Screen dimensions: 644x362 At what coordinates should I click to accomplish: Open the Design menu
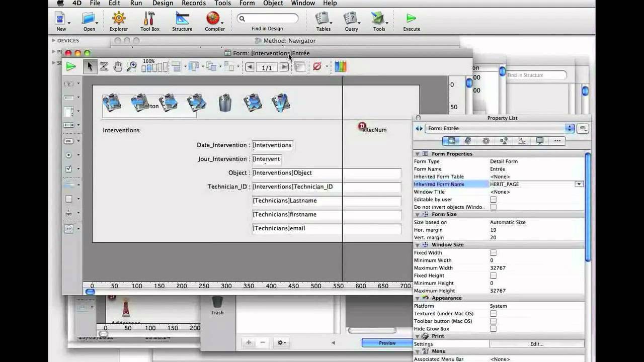(163, 3)
